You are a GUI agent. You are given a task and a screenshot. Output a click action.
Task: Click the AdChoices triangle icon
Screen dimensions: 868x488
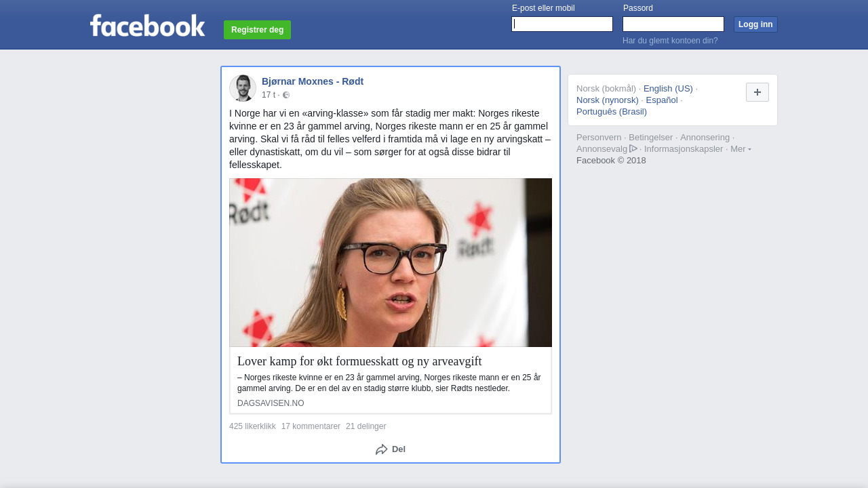[x=633, y=148]
